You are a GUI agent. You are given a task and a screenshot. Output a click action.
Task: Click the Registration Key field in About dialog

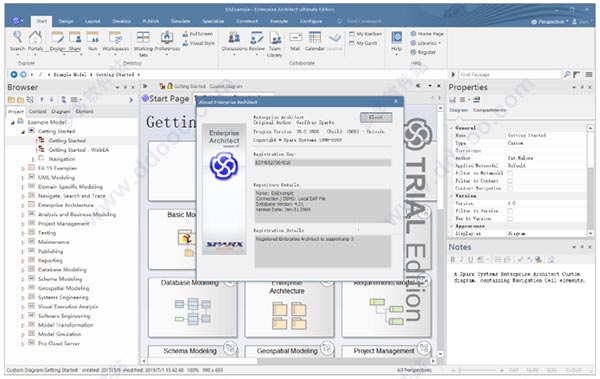[322, 163]
